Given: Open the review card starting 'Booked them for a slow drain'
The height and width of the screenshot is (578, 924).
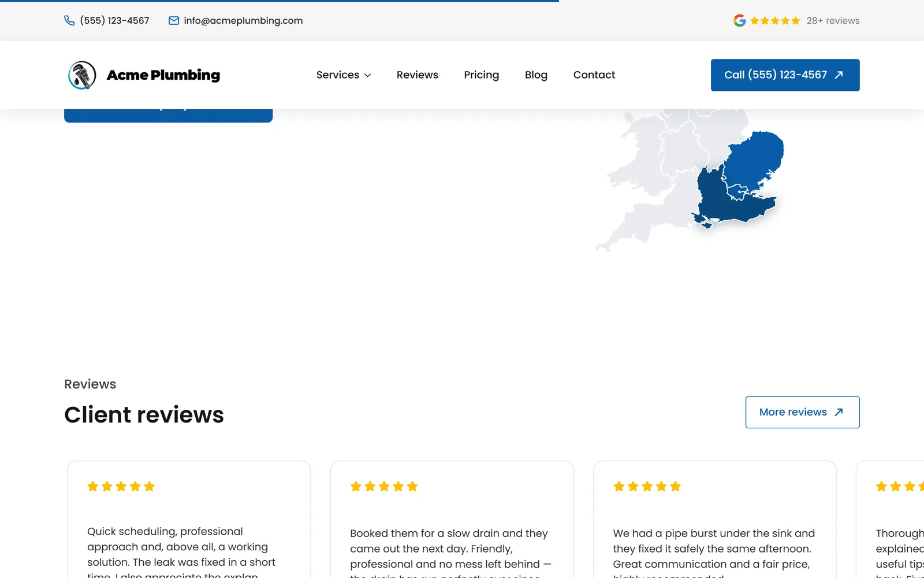Looking at the screenshot, I should tap(452, 520).
